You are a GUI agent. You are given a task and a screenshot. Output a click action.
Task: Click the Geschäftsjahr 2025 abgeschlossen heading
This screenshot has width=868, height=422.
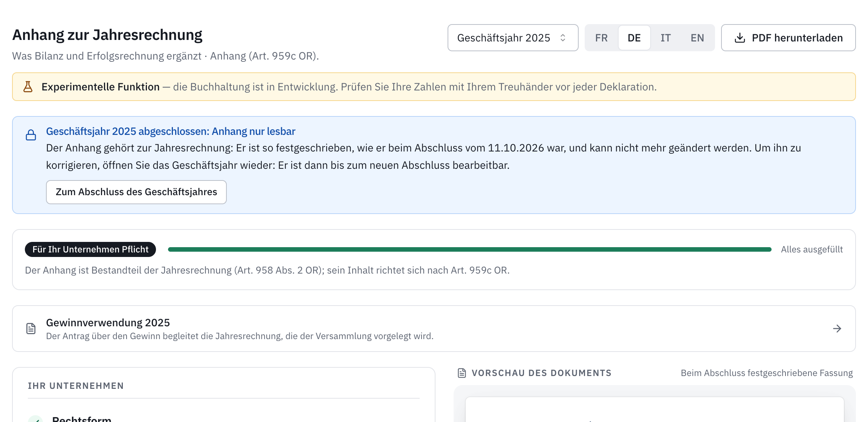coord(171,131)
